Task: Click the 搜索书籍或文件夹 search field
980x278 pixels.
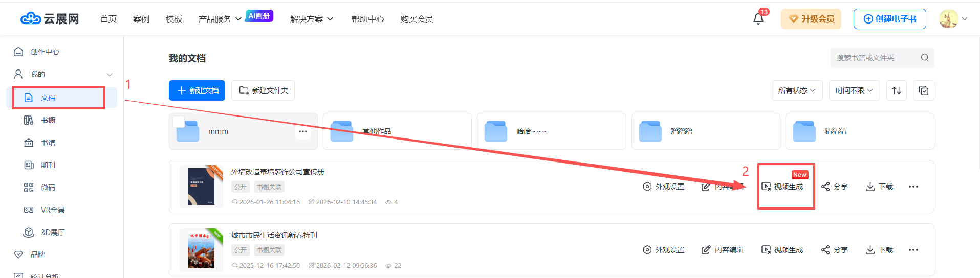Action: coord(875,58)
